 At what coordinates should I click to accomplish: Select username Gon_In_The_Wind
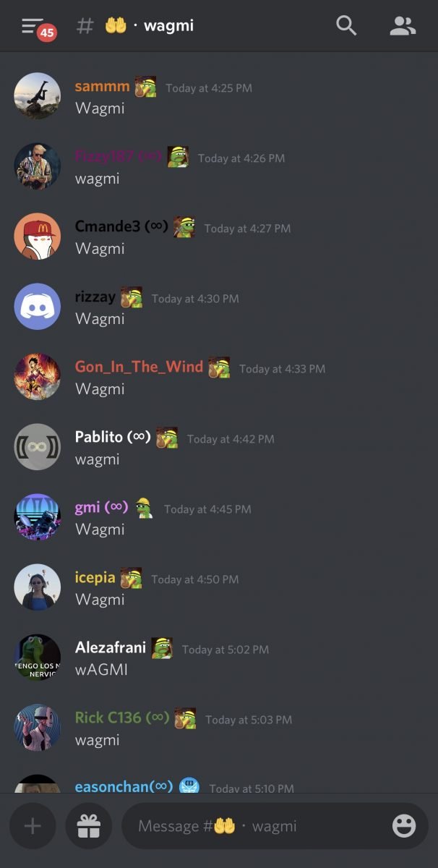(139, 367)
